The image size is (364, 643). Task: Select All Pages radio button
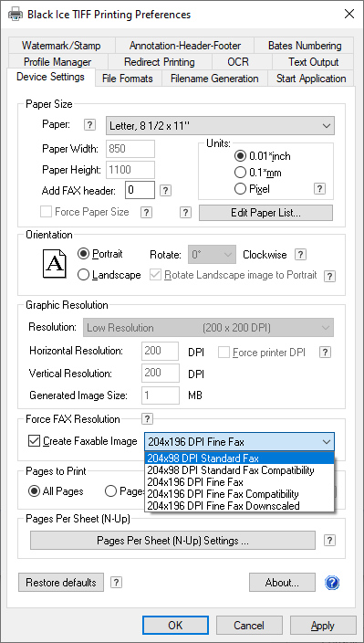pos(35,491)
